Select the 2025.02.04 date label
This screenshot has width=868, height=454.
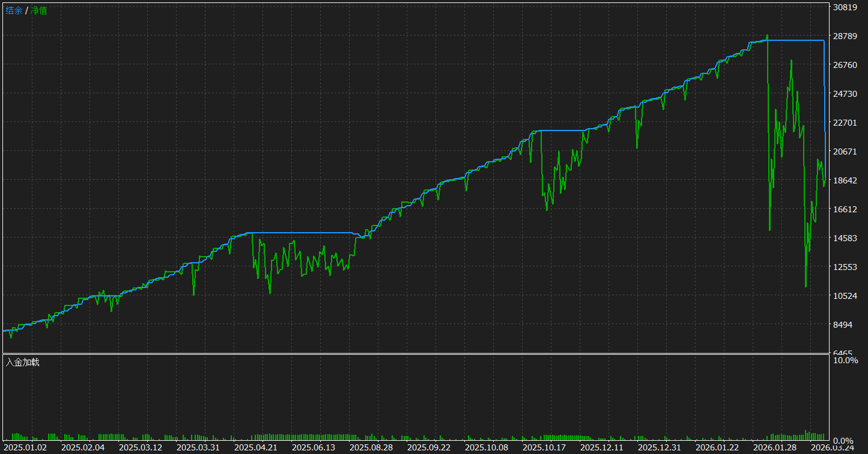(83, 447)
